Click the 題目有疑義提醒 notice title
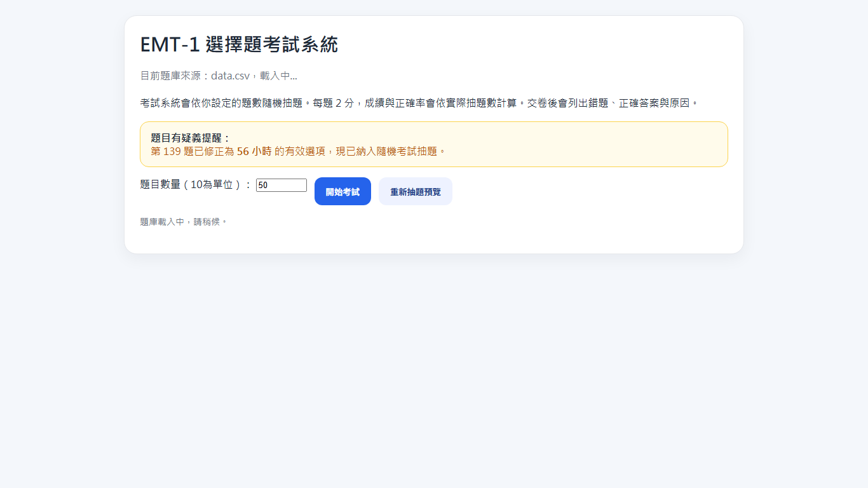The width and height of the screenshot is (868, 488). click(x=191, y=138)
